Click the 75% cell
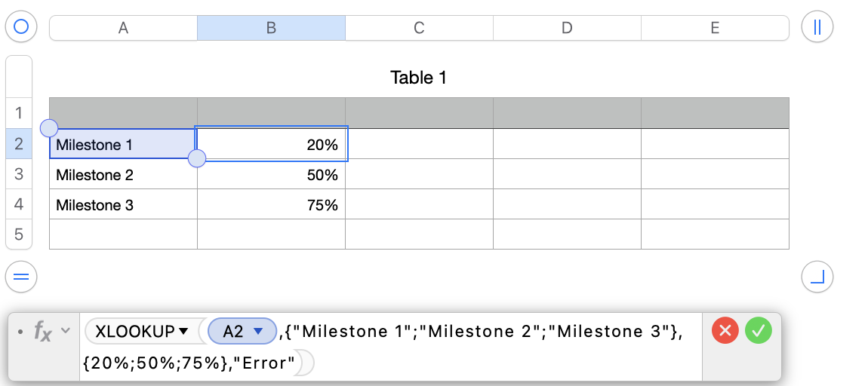Screen dimensions: 868x386 click(x=271, y=205)
